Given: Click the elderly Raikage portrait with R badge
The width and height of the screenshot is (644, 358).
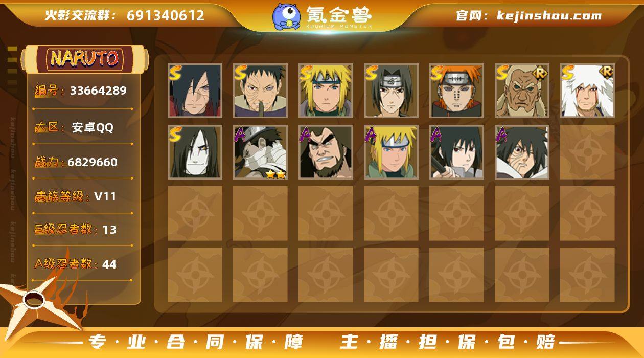Looking at the screenshot, I should click(x=522, y=91).
